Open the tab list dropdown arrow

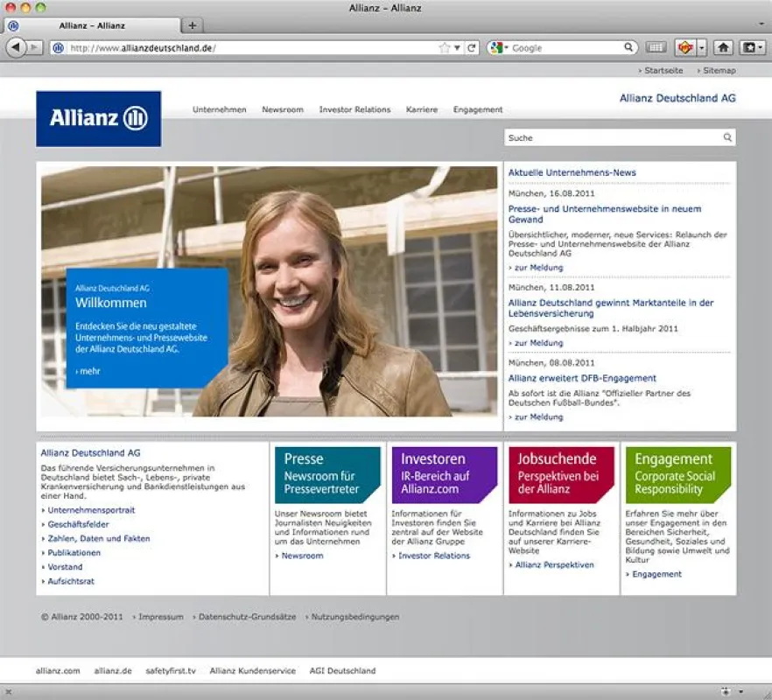pyautogui.click(x=761, y=24)
